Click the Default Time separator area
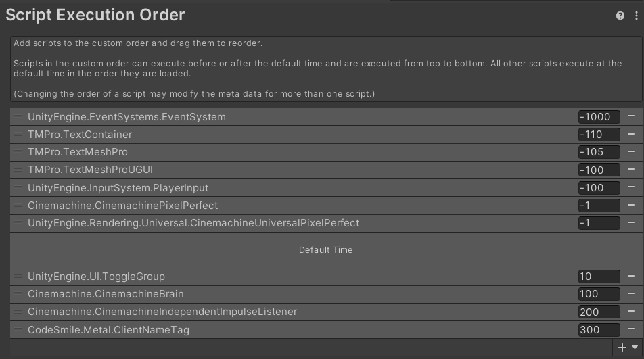Screen dimensions: 644x359 point(325,250)
